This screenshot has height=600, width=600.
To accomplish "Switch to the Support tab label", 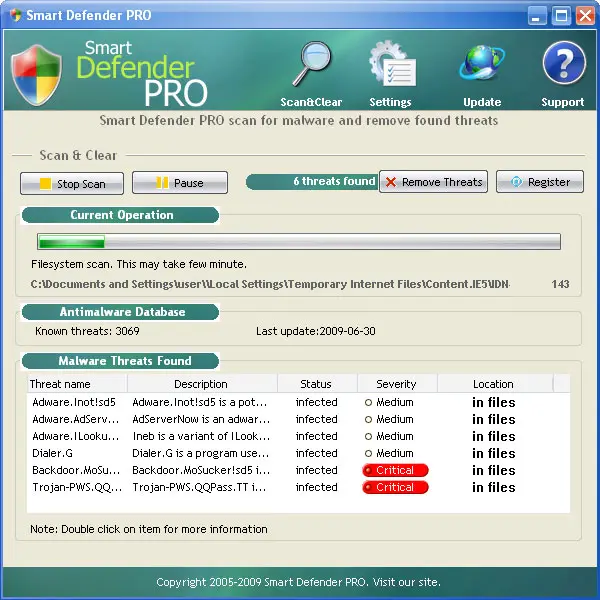I will coord(562,102).
